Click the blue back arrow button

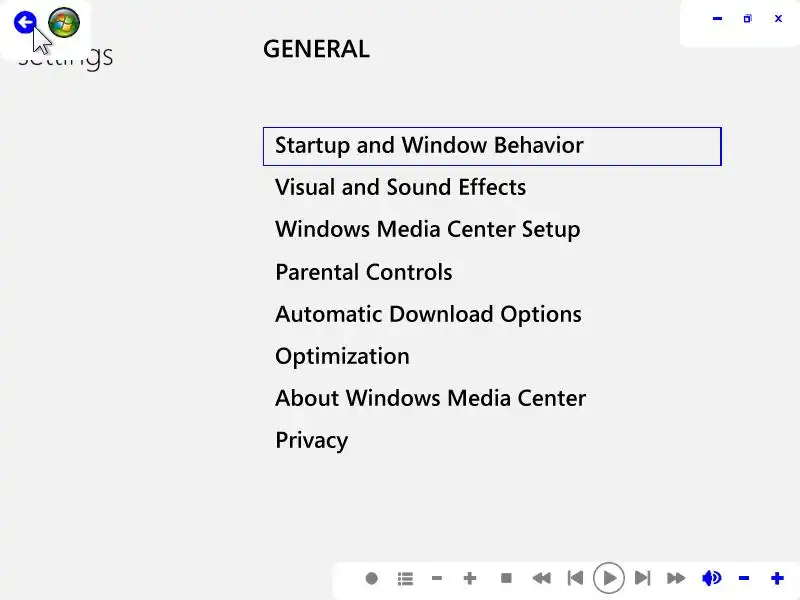[25, 22]
